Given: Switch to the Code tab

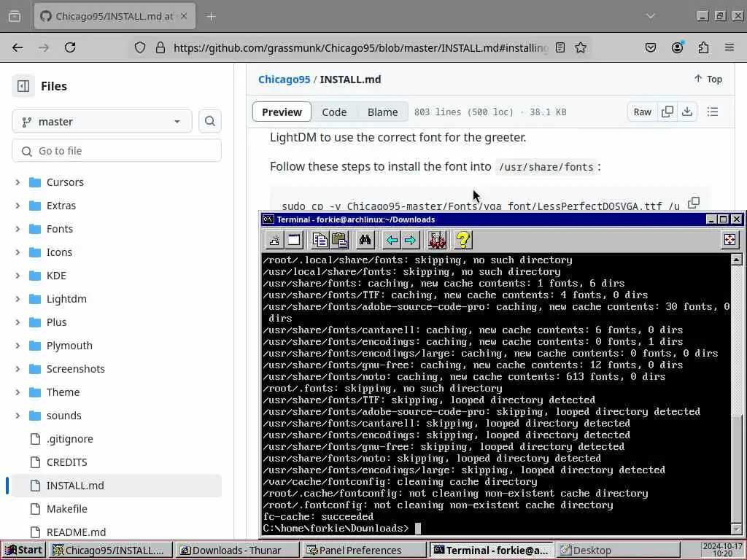Looking at the screenshot, I should pos(334,112).
